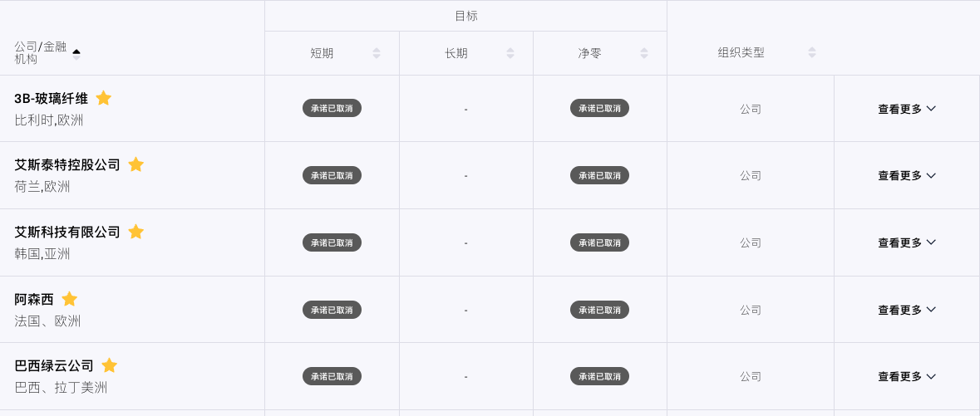The height and width of the screenshot is (416, 980).
Task: Sort table by 净零 column arrows
Action: pos(643,53)
